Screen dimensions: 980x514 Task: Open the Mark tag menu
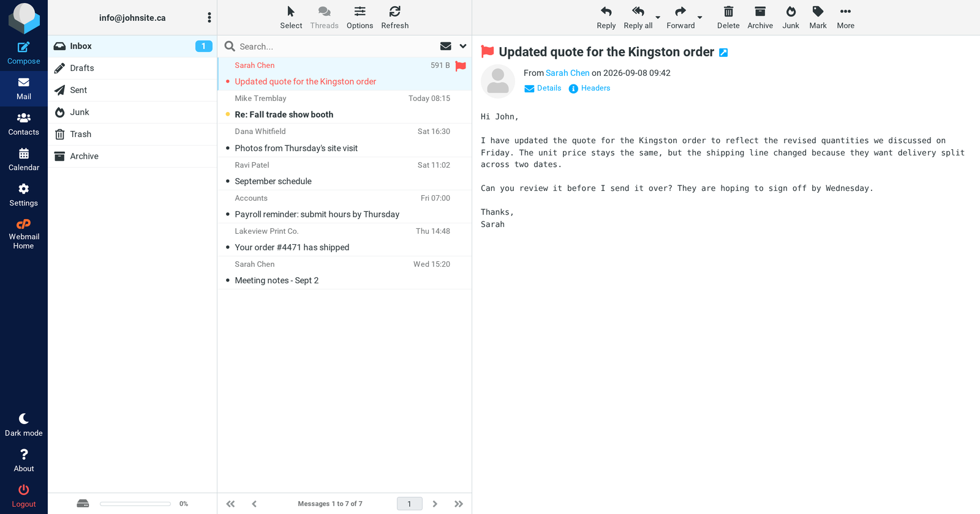(x=818, y=18)
